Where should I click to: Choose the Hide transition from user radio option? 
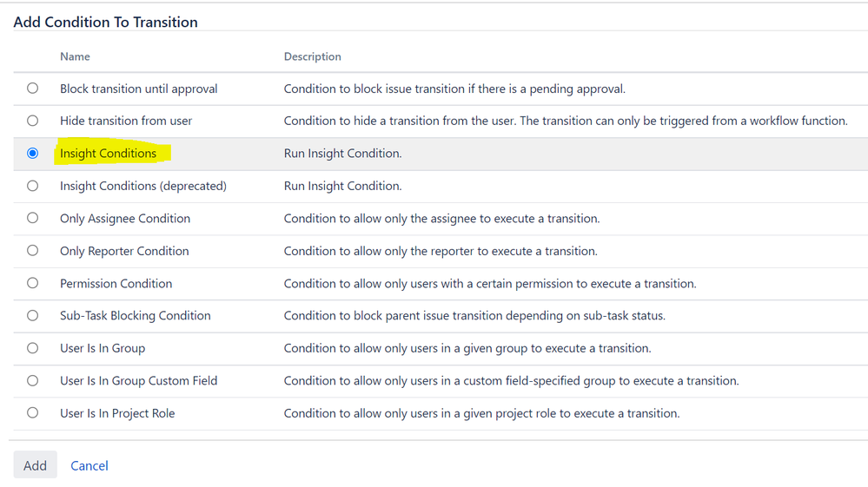tap(33, 121)
